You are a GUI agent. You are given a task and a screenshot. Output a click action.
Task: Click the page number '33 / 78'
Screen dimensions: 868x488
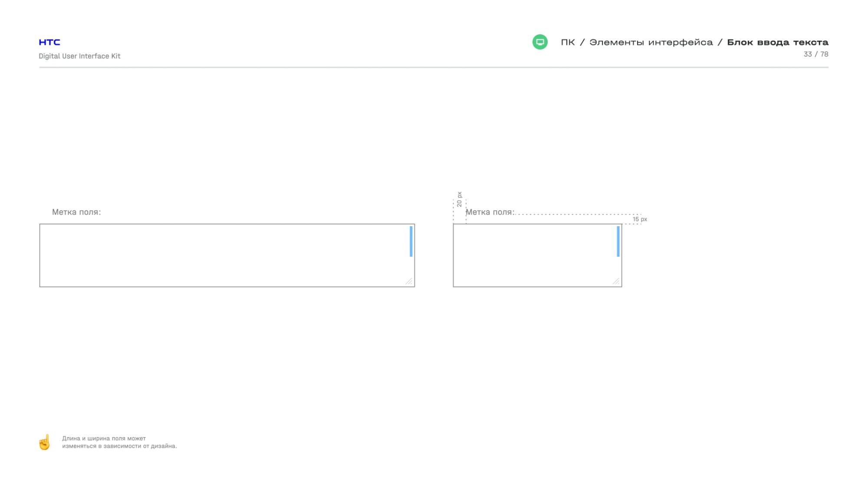pos(816,54)
